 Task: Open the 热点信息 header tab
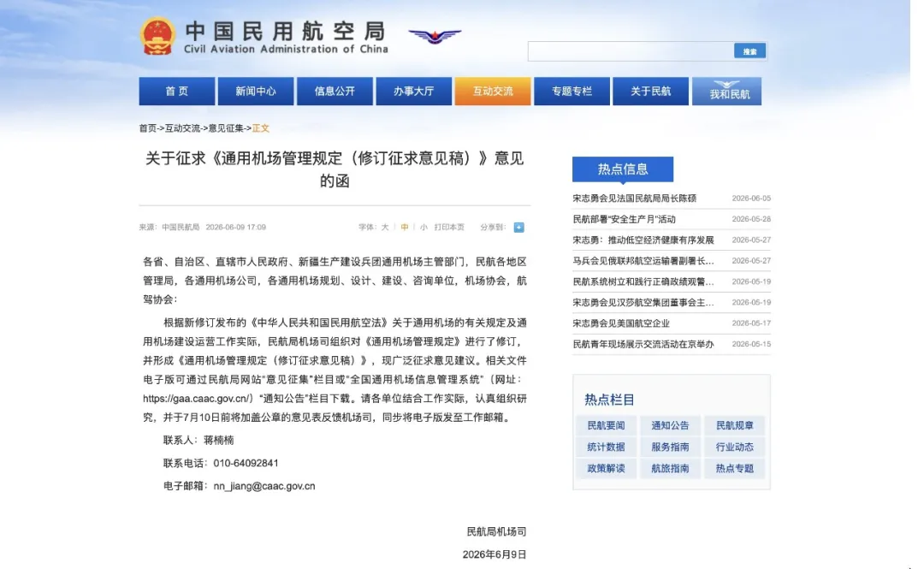622,169
